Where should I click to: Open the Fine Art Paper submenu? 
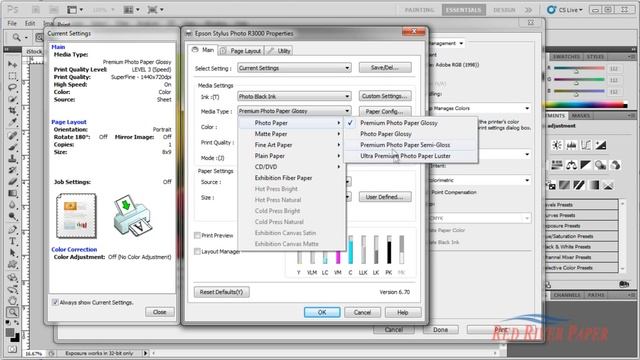(x=292, y=145)
